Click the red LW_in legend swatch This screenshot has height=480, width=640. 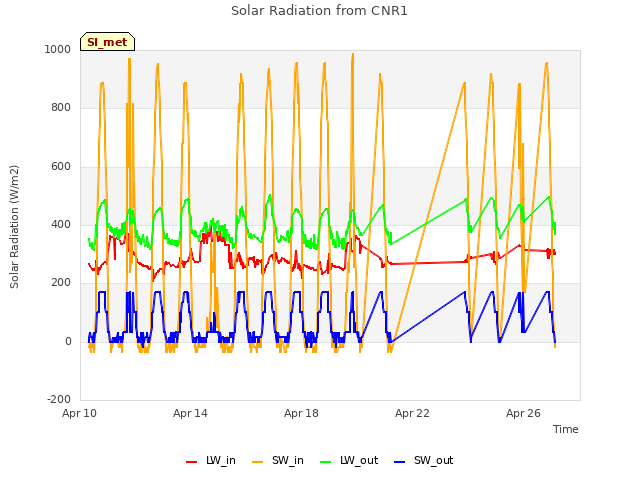coord(191,462)
